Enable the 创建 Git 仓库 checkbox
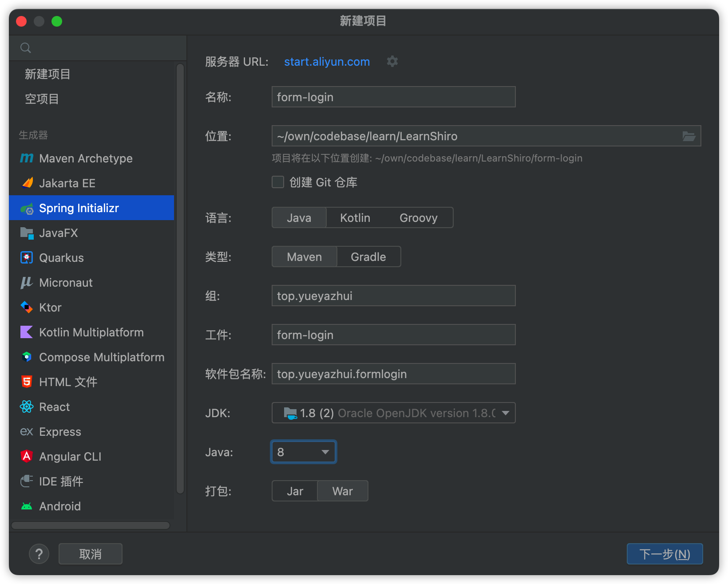The image size is (728, 584). point(278,182)
